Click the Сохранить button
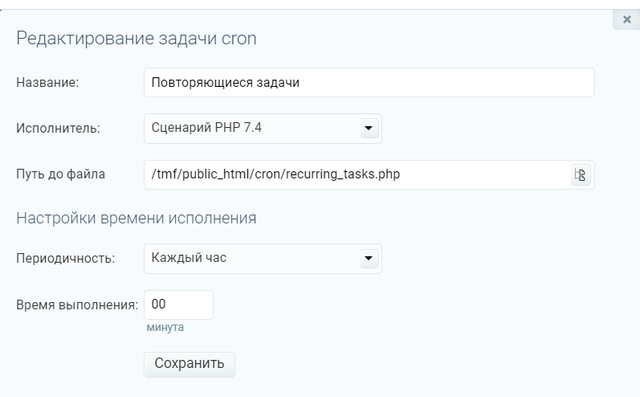The image size is (640, 397). click(189, 364)
